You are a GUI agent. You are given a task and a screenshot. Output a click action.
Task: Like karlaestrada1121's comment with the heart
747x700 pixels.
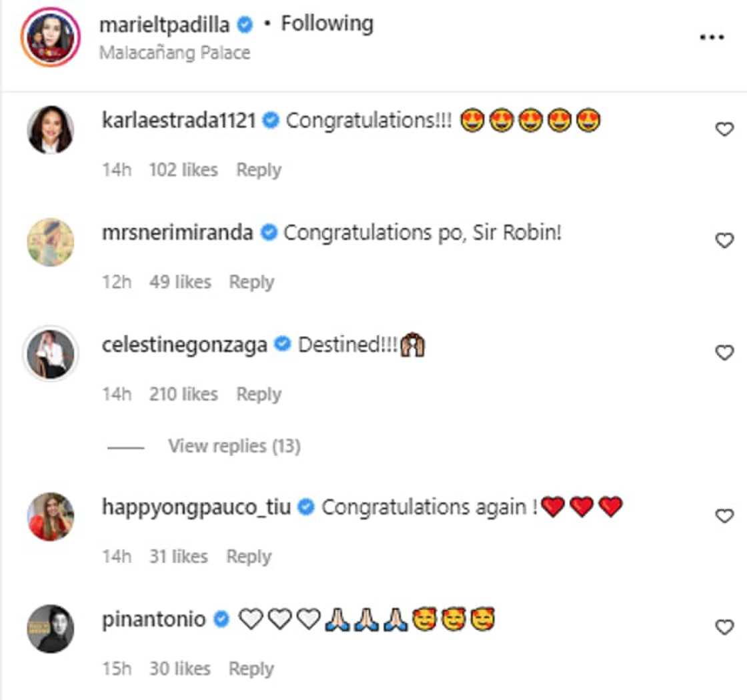point(724,130)
